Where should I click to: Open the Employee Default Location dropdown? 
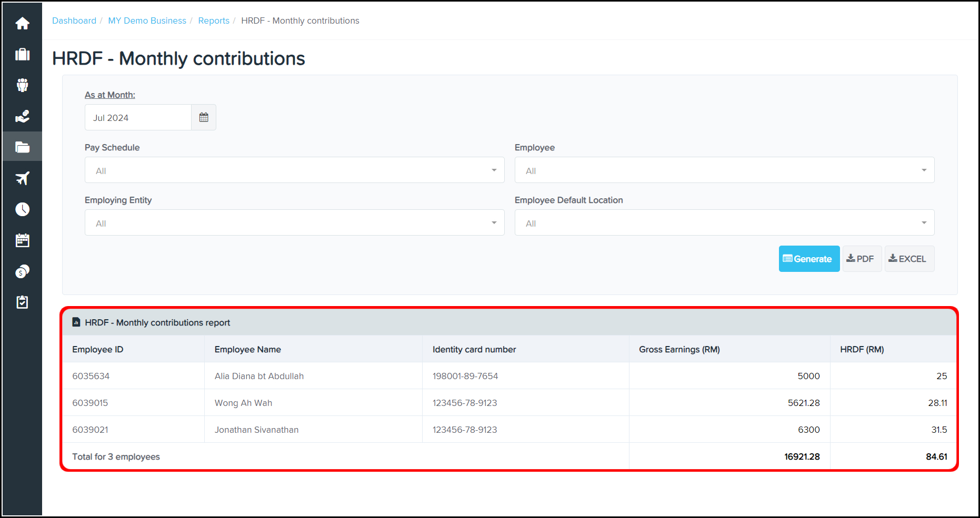(x=724, y=223)
